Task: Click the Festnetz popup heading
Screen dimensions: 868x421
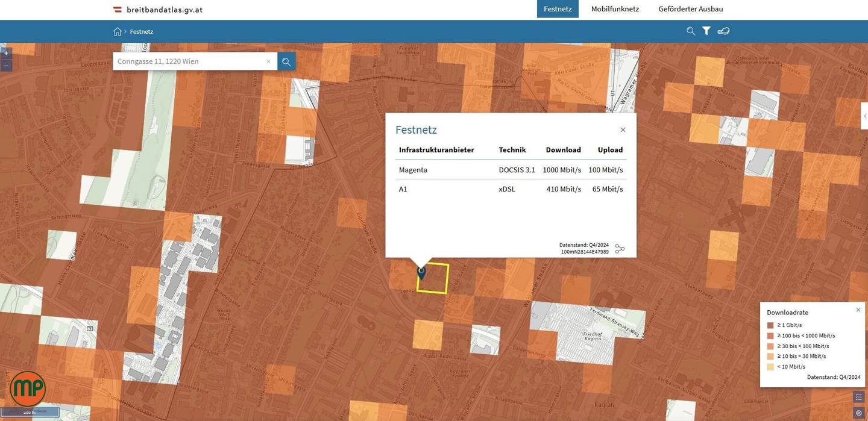Action: coord(416,129)
